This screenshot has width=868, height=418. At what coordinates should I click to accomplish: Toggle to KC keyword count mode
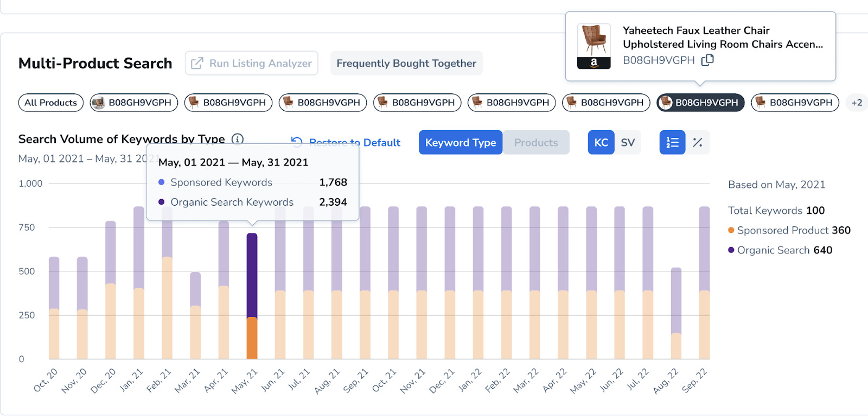(601, 143)
